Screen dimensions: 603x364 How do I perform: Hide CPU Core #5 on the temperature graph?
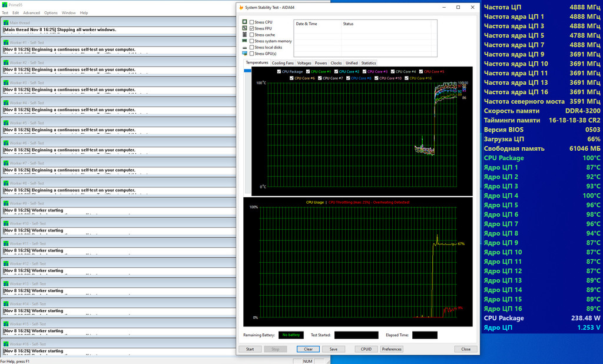[420, 71]
